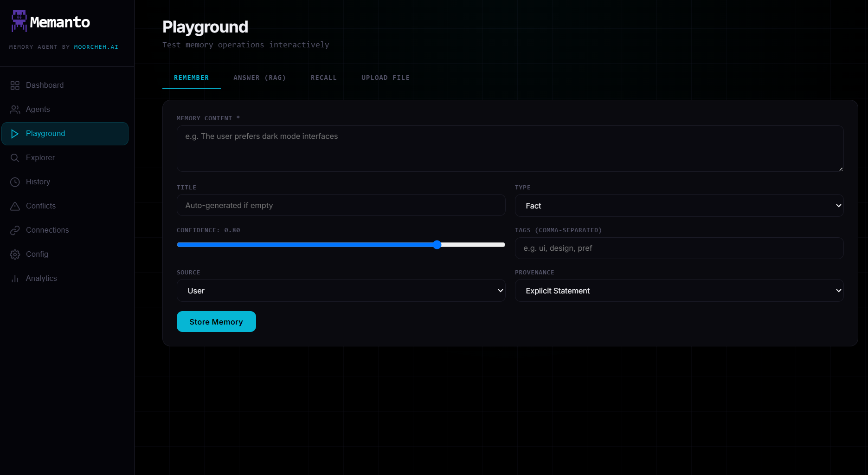868x475 pixels.
Task: Focus the Tags comma-separated input
Action: [679, 248]
